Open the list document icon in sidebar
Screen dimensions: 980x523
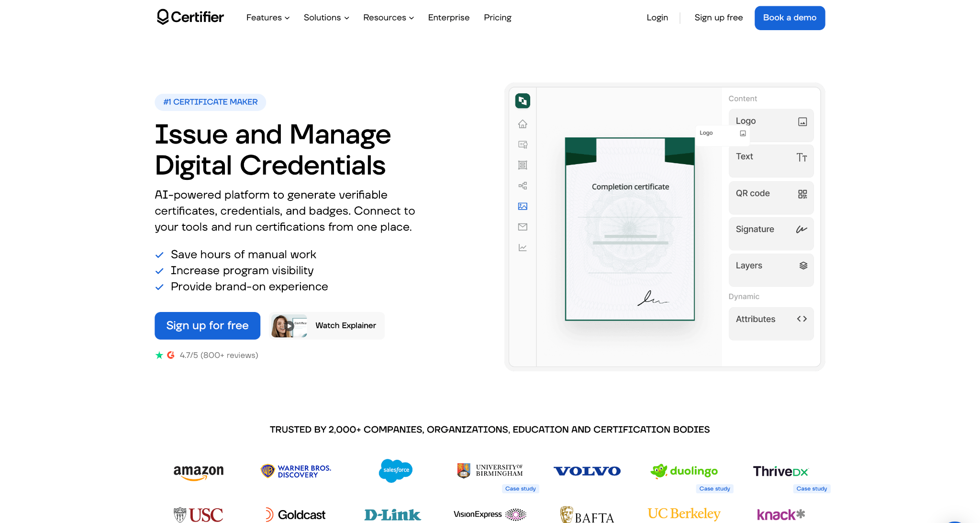(x=523, y=165)
